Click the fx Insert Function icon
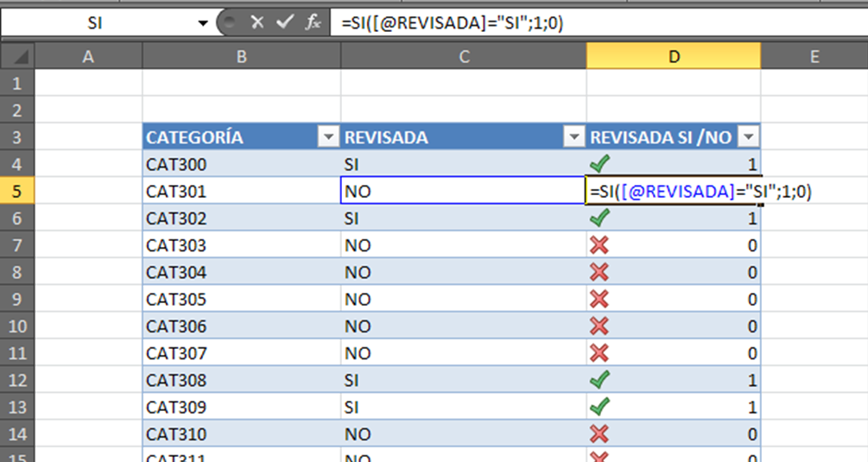The height and width of the screenshot is (462, 868). coord(314,22)
